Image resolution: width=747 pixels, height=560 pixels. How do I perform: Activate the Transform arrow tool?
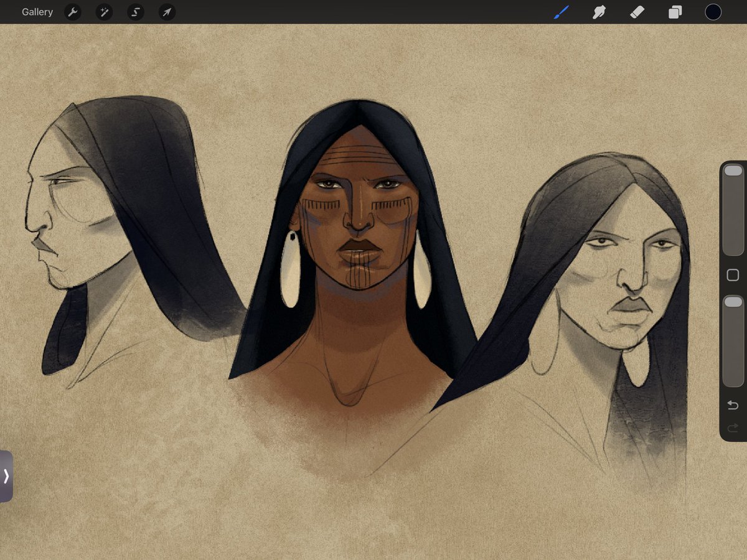tap(167, 12)
